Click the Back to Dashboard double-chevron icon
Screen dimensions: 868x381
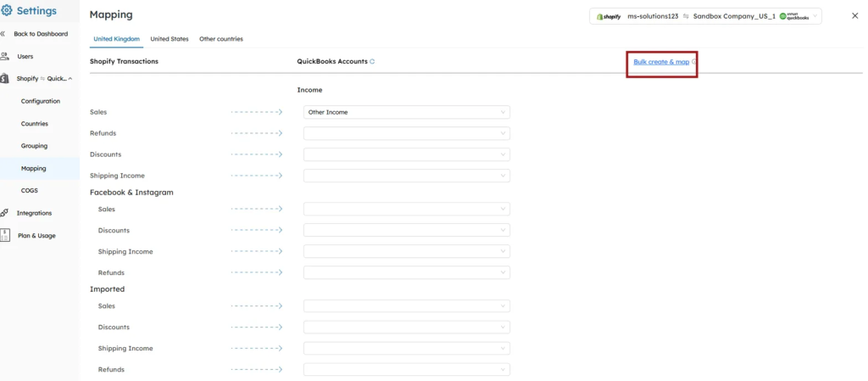pyautogui.click(x=3, y=34)
